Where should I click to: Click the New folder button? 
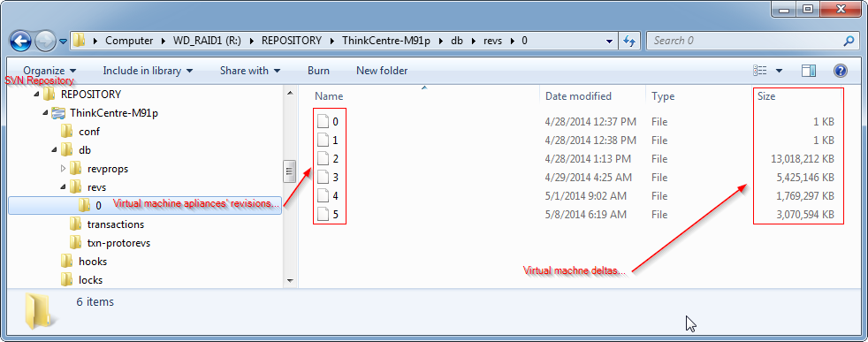(382, 71)
